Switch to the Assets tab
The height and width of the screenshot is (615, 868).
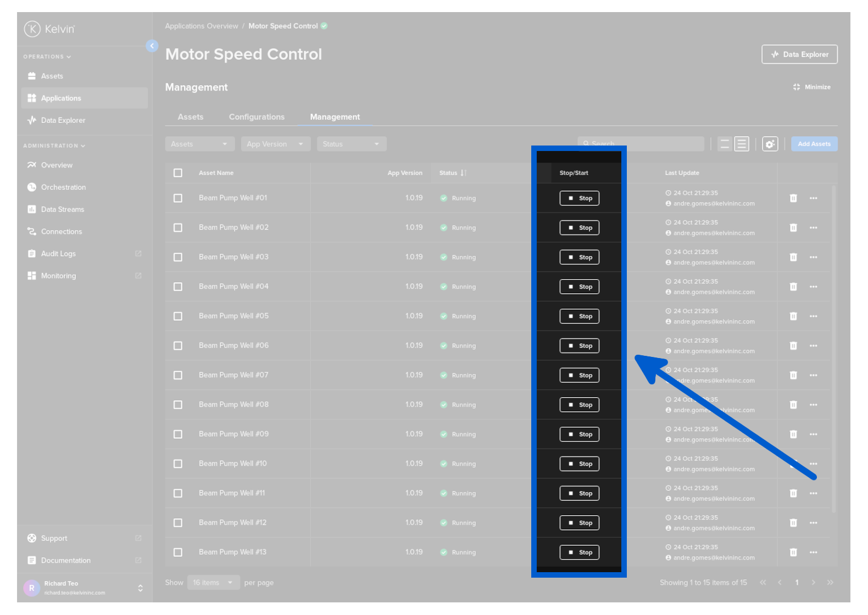(190, 117)
